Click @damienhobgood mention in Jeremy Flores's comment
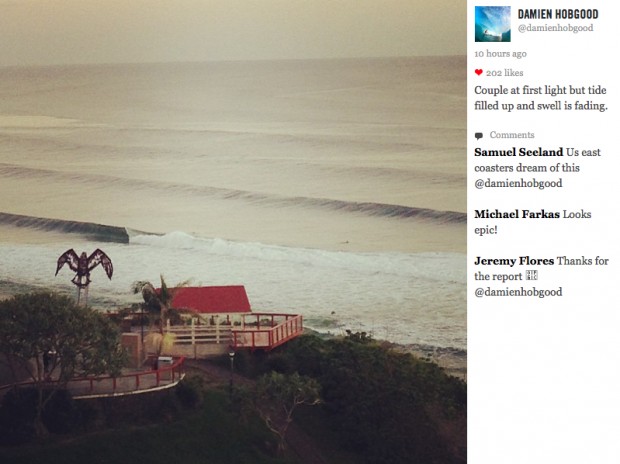This screenshot has width=620, height=464. (x=518, y=292)
